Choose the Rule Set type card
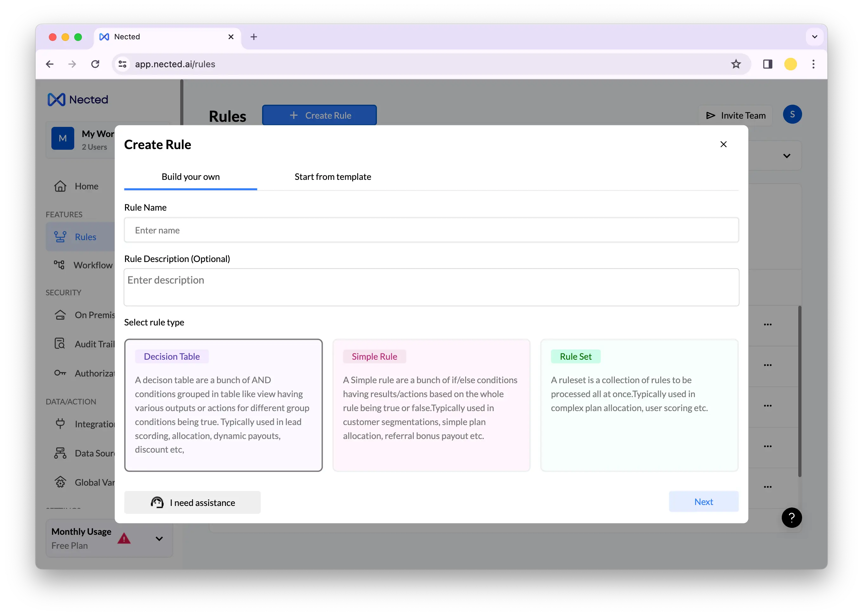Screen dimensions: 863x616 [639, 405]
